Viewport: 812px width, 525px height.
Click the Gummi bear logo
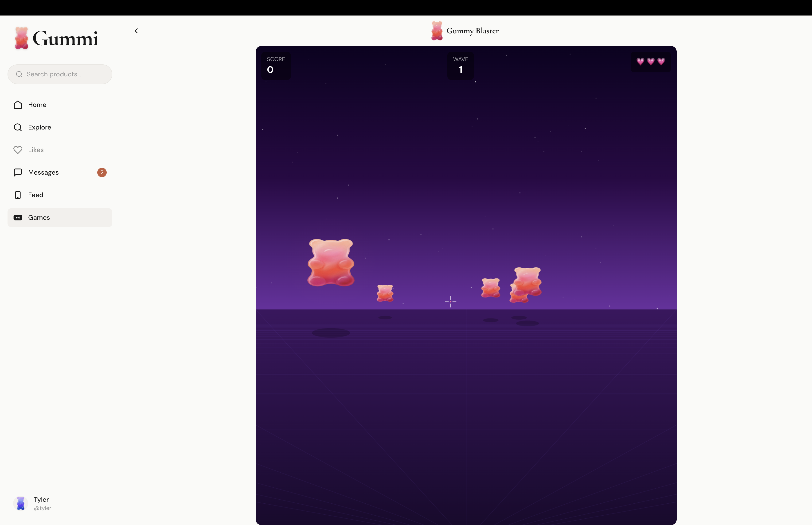[x=21, y=38]
